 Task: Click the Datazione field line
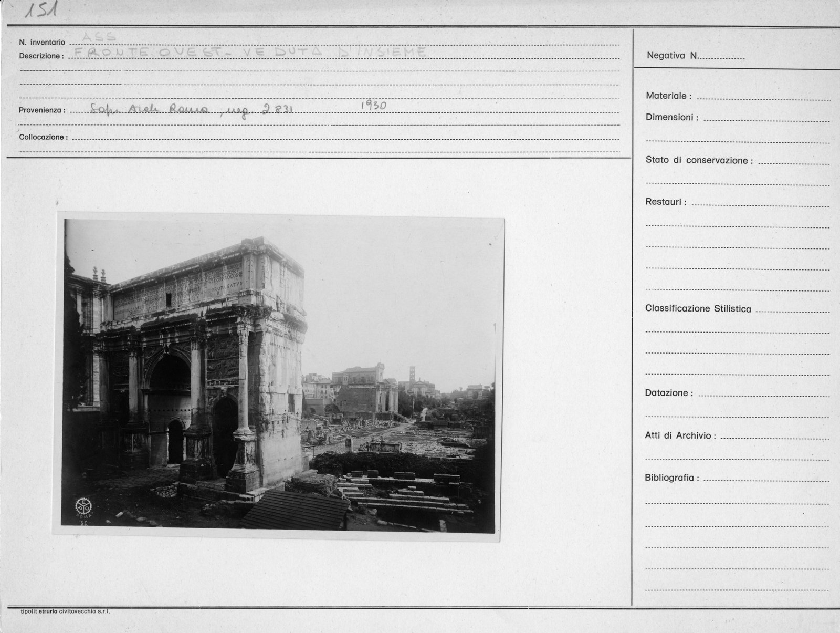[763, 393]
